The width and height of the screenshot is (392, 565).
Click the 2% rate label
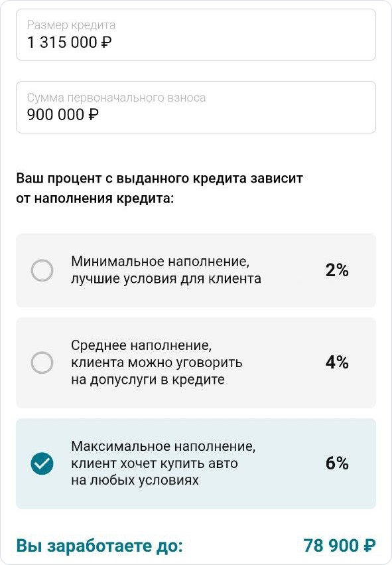tap(337, 270)
